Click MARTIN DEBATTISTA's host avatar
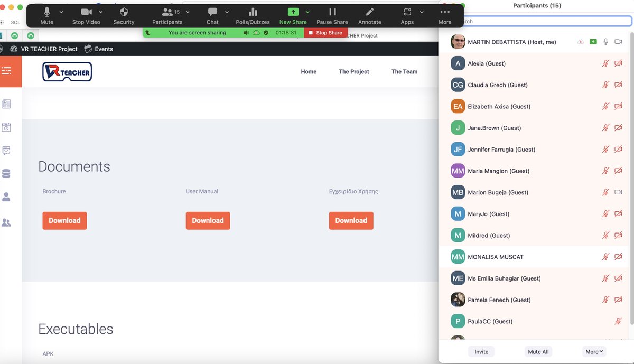Image resolution: width=634 pixels, height=364 pixels. pyautogui.click(x=458, y=42)
